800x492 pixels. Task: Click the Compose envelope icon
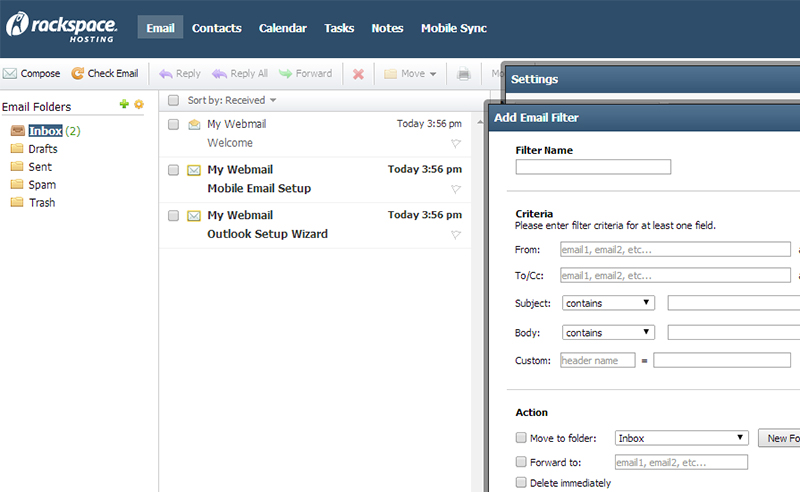10,73
